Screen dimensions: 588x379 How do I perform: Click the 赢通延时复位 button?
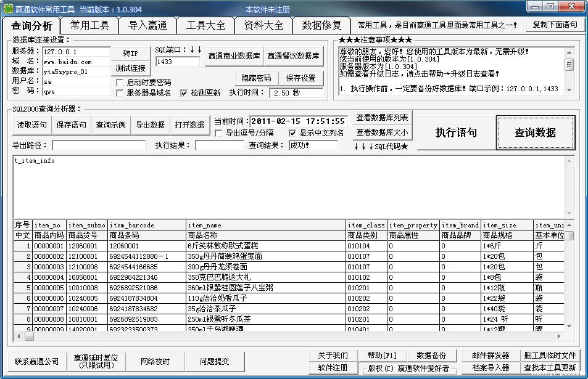click(96, 362)
